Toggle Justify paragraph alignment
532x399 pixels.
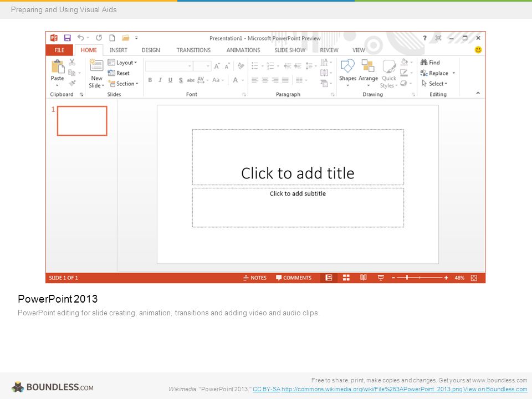pos(285,80)
